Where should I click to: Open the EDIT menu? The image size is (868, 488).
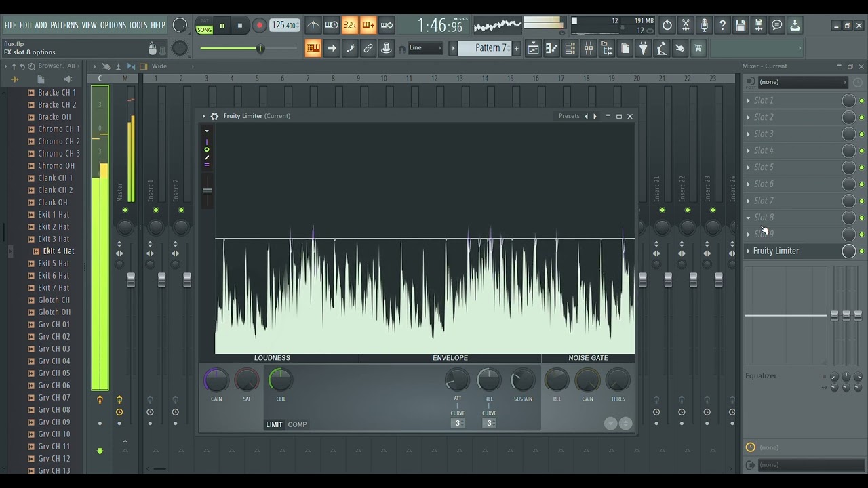click(x=26, y=25)
